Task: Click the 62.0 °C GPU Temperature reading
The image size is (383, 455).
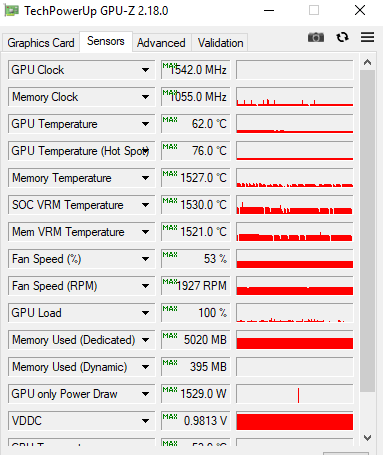Action: pyautogui.click(x=196, y=124)
